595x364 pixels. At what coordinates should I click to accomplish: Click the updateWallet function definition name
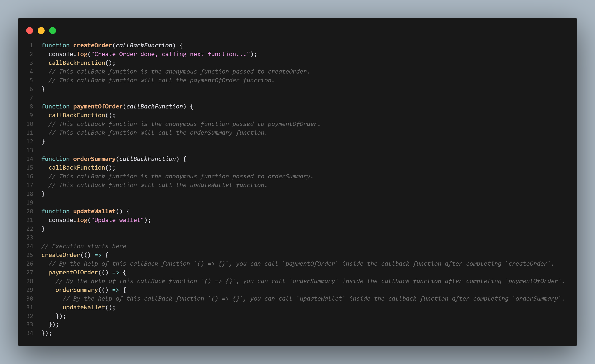[94, 211]
